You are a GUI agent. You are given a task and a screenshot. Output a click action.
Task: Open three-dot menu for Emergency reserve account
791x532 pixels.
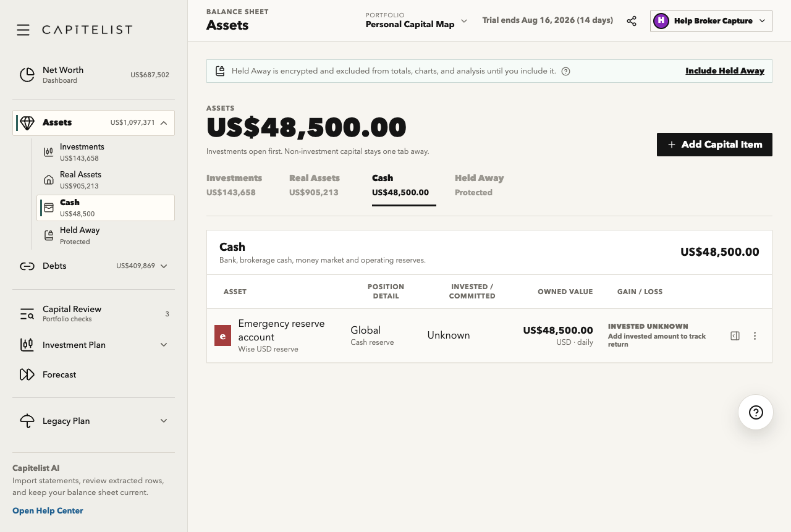(755, 336)
